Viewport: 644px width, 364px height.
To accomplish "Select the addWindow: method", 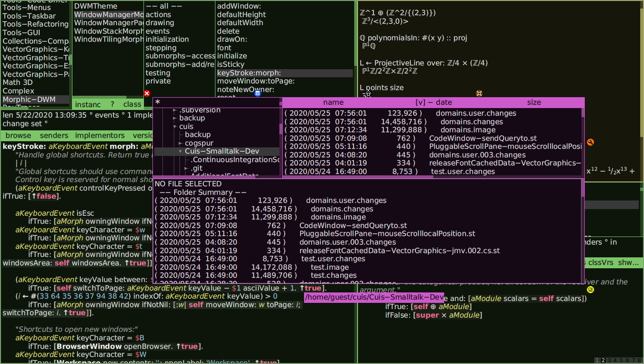I will 285,6.
